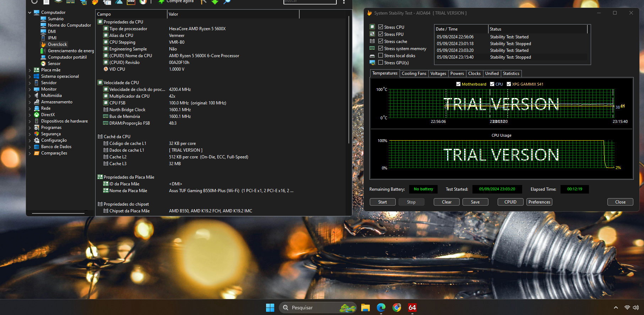Toggle CPU temperature graph checkbox
Screen dimensions: 644x315
[492, 84]
